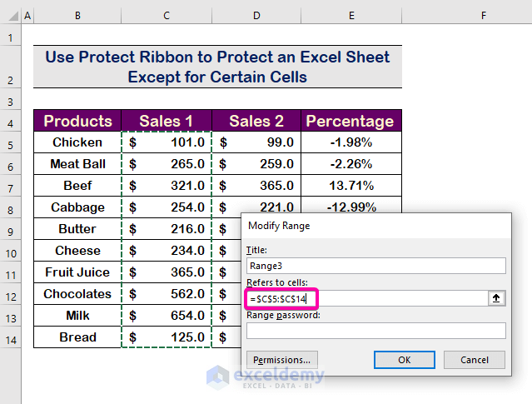This screenshot has width=532, height=404.
Task: Select the column F header
Action: tap(483, 16)
